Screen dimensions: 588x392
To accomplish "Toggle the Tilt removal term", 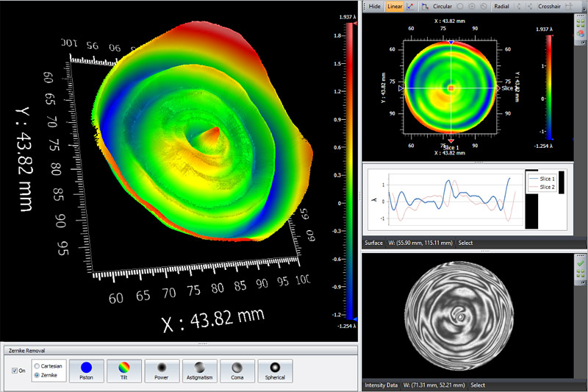I will coord(123,371).
